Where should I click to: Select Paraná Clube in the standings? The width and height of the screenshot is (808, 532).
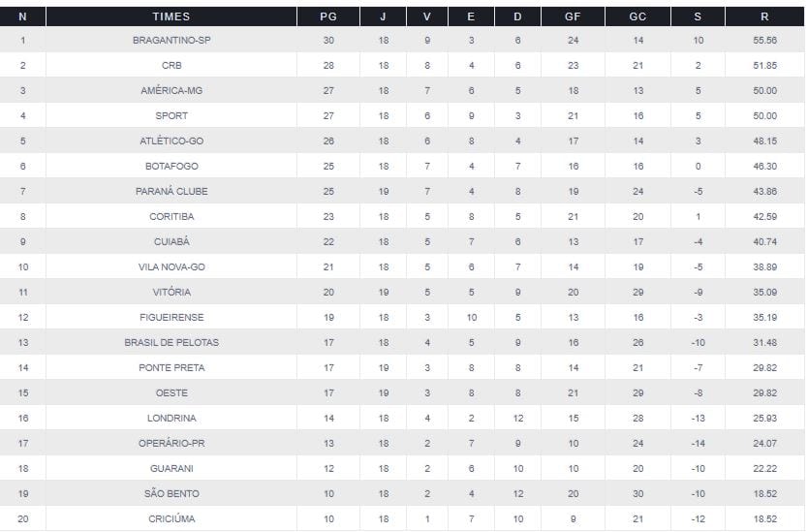coord(171,192)
